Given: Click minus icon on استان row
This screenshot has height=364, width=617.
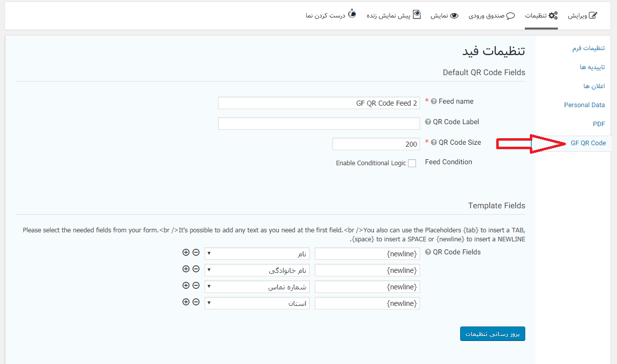Looking at the screenshot, I should [x=196, y=302].
